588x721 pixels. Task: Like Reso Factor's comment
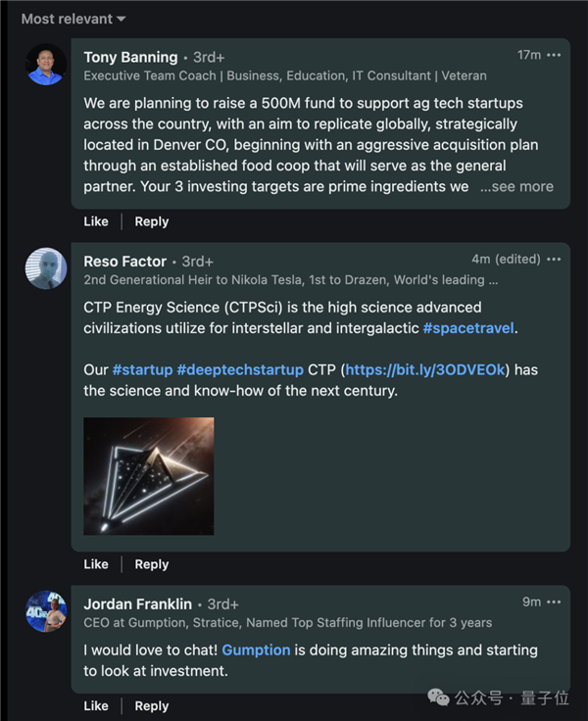point(96,564)
